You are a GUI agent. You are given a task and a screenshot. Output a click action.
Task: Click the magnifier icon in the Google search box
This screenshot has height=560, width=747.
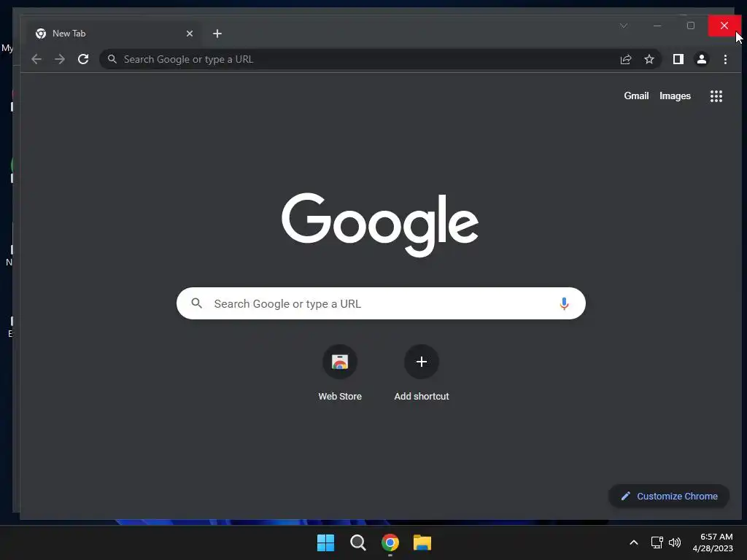tap(196, 303)
